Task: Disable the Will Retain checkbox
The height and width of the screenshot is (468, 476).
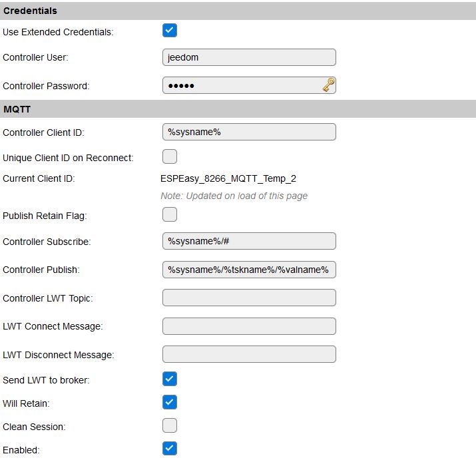Action: point(169,402)
